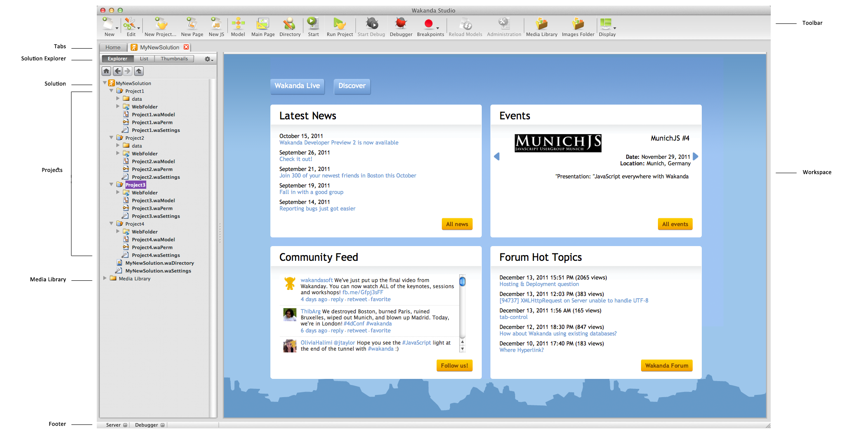Screen dimensions: 868x434
Task: Switch to the Home tab
Action: 113,47
